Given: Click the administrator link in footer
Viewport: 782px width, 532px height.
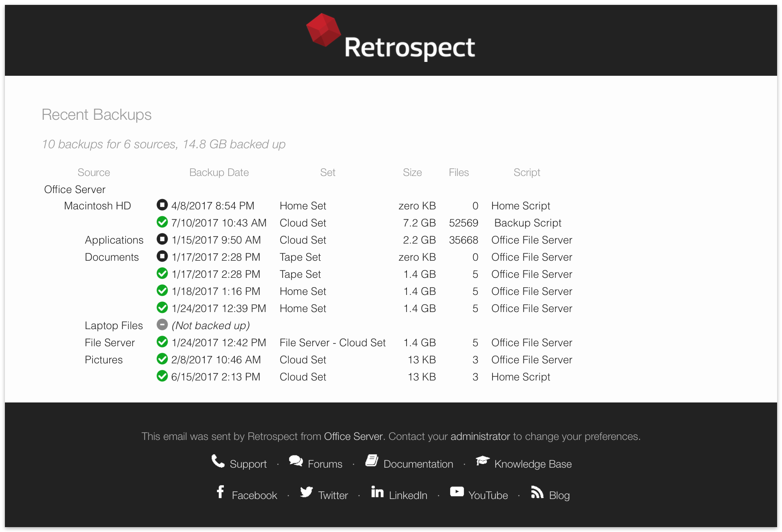Looking at the screenshot, I should [x=480, y=436].
